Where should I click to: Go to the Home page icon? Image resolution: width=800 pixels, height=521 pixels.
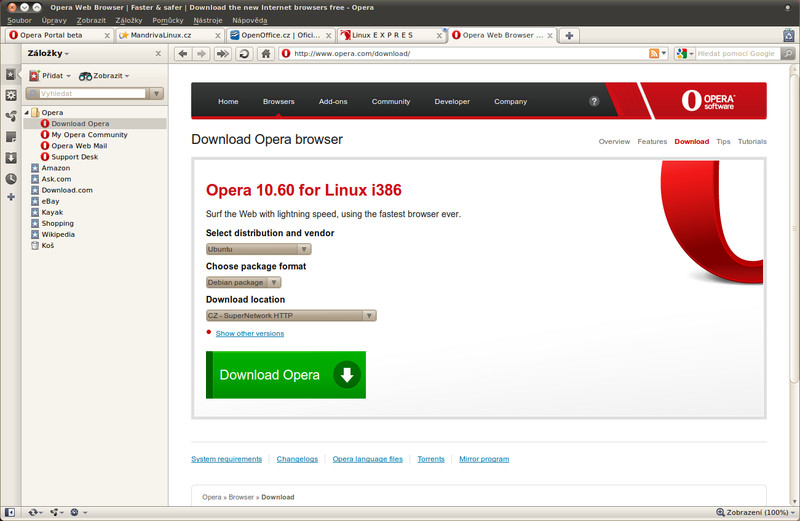coord(265,53)
